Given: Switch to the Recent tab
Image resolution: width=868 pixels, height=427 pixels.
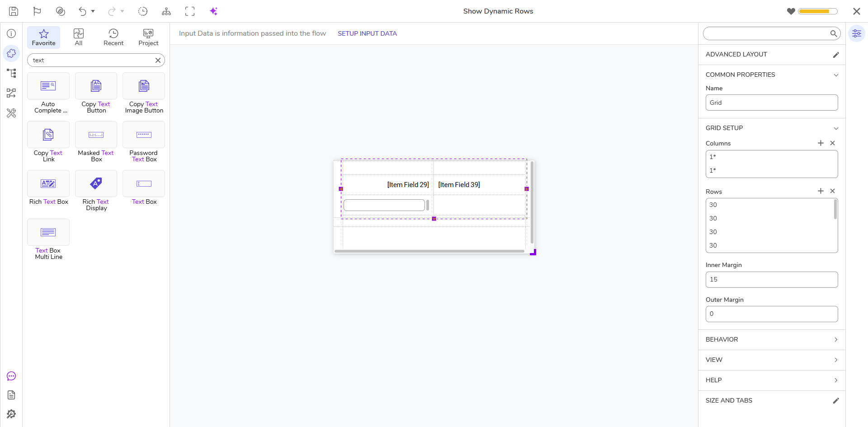Looking at the screenshot, I should click(x=113, y=38).
